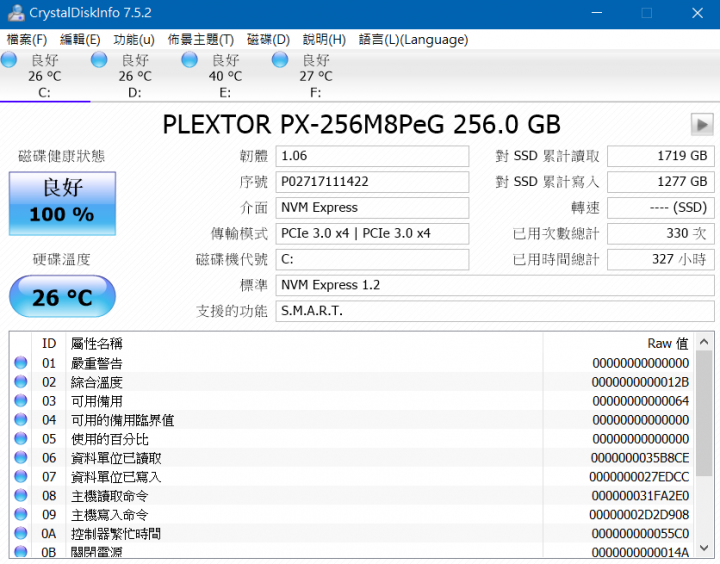
Task: Click status orb for attribute 01 嚴重警告
Action: [21, 363]
